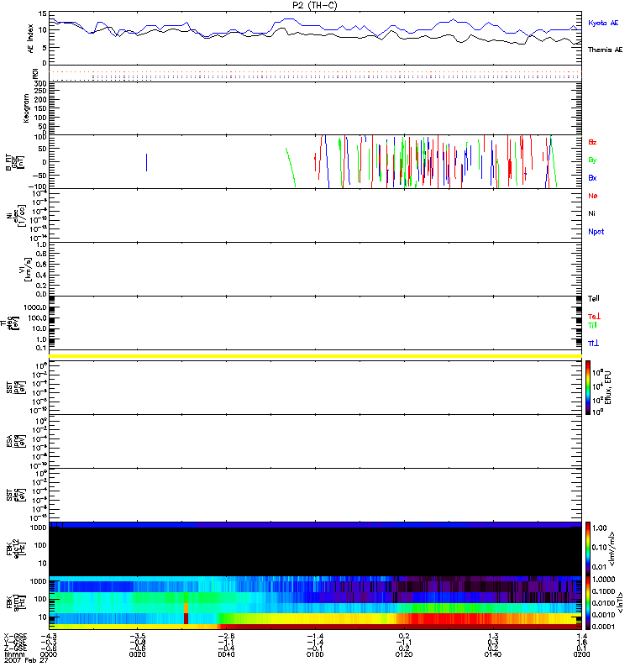The height and width of the screenshot is (672, 630).
Task: Click the 1.00 tick on mV/m colorbar
Action: click(600, 528)
